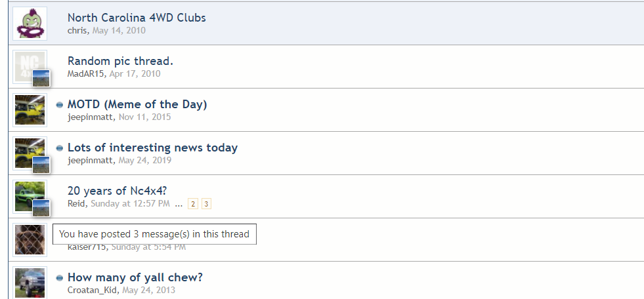Click the Sunday at 12:57 PM timestamp
The width and height of the screenshot is (644, 299).
point(130,203)
